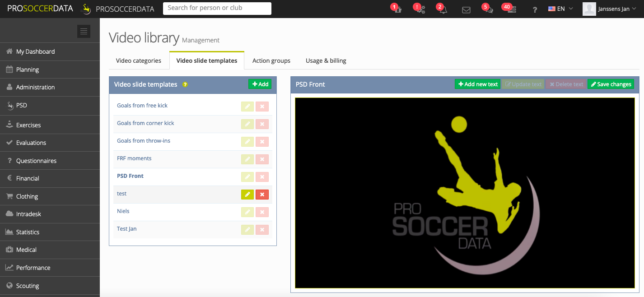This screenshot has width=644, height=297.
Task: Click the kicker logo beside PROSOCCERDATA
Action: click(x=86, y=9)
